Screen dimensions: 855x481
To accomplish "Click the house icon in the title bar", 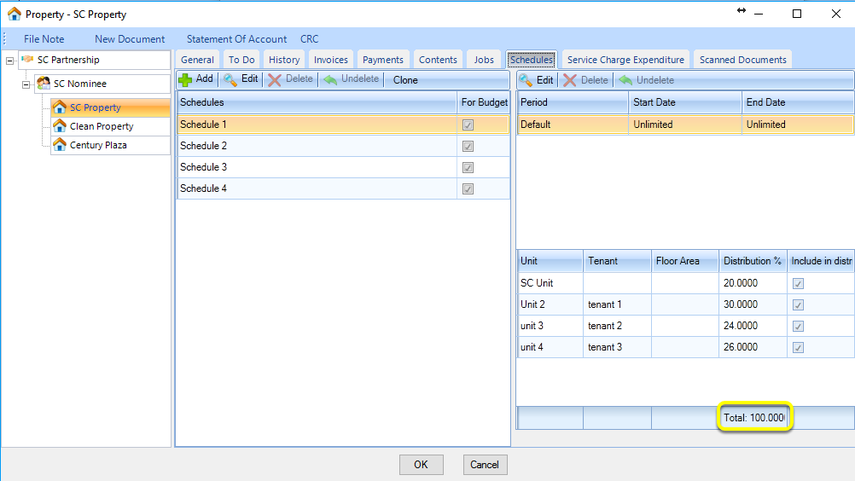I will pyautogui.click(x=14, y=14).
